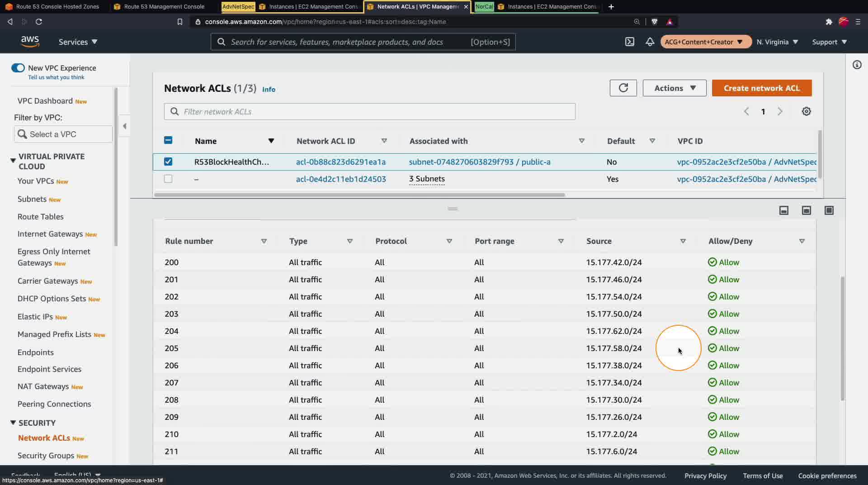This screenshot has width=868, height=485.
Task: Collapse the left navigation panel arrow
Action: (x=124, y=126)
